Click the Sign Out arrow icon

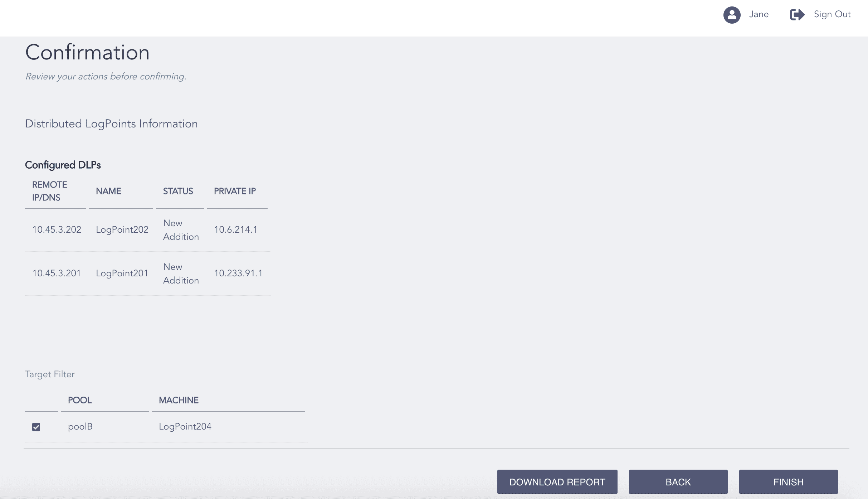click(797, 14)
